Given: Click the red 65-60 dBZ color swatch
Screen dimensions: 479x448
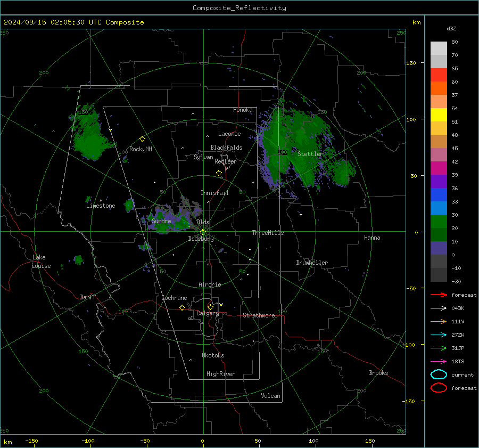Looking at the screenshot, I should 439,75.
